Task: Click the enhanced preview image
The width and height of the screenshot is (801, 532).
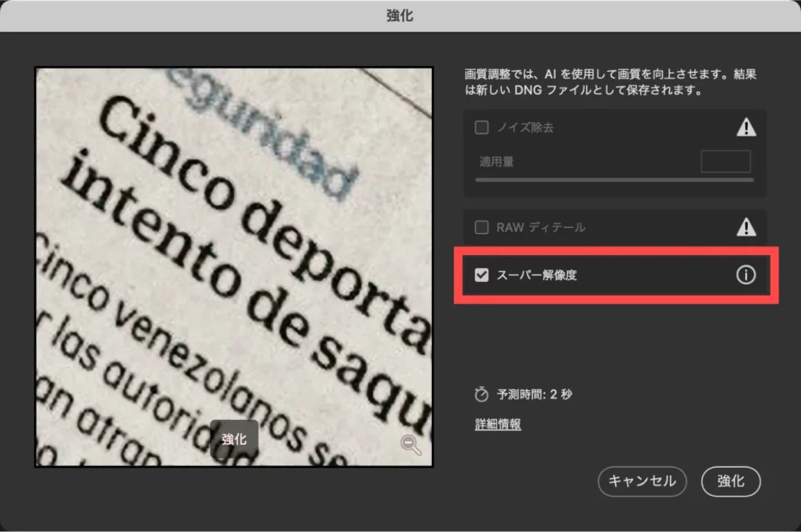Action: point(233,253)
